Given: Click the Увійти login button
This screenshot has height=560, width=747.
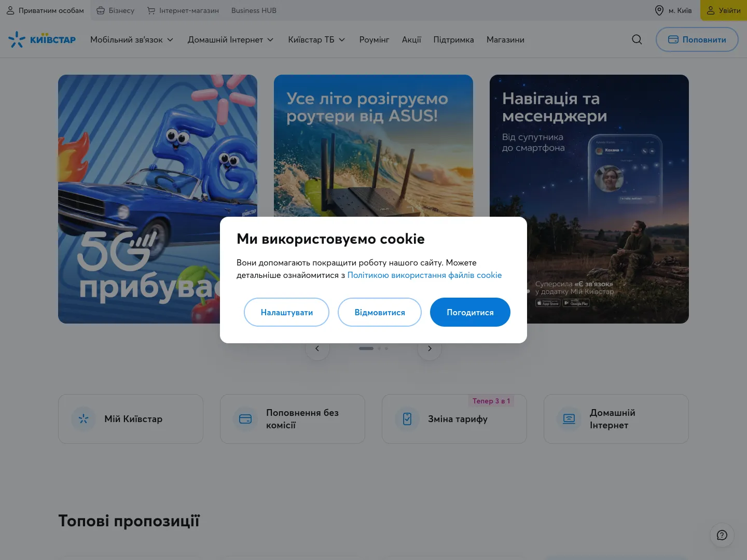Looking at the screenshot, I should click(x=724, y=10).
